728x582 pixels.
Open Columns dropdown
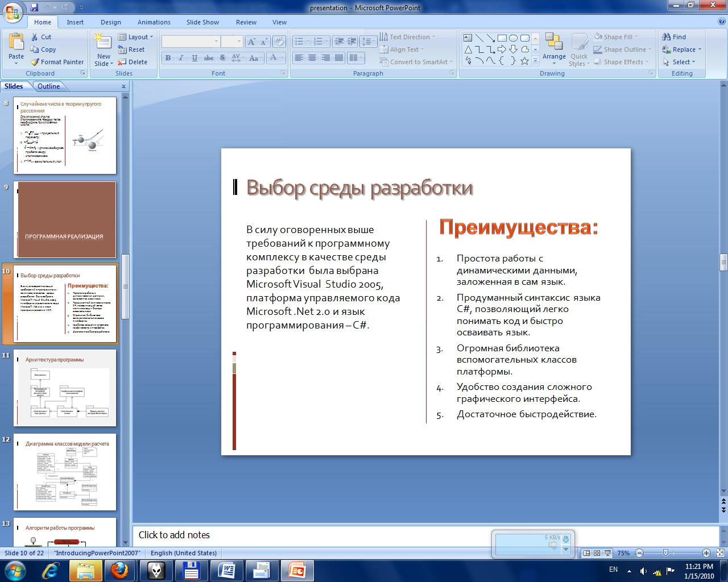click(356, 57)
